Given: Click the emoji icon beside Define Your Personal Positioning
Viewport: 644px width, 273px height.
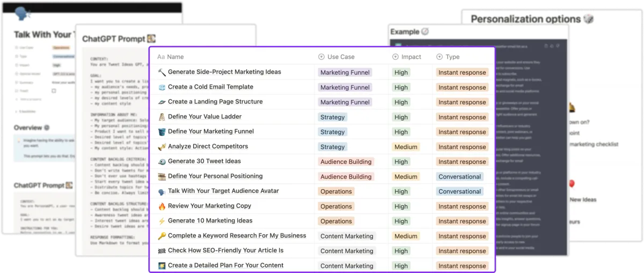Looking at the screenshot, I should pyautogui.click(x=162, y=176).
